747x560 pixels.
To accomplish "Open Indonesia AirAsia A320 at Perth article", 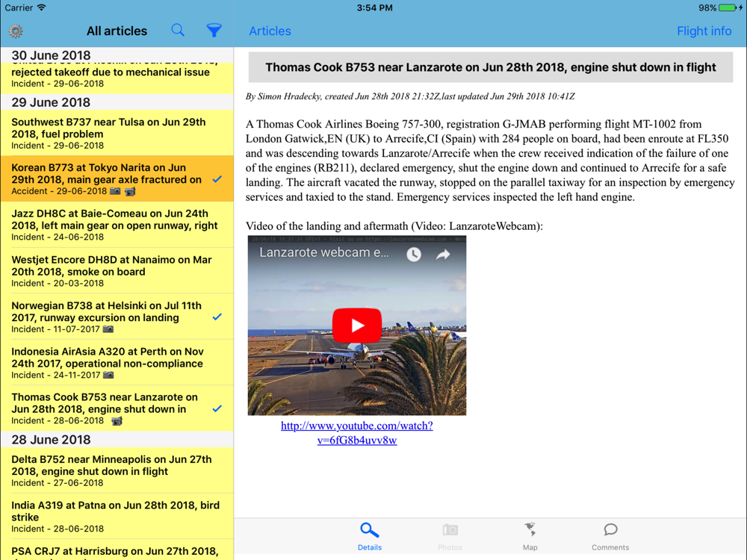I will pos(117,362).
